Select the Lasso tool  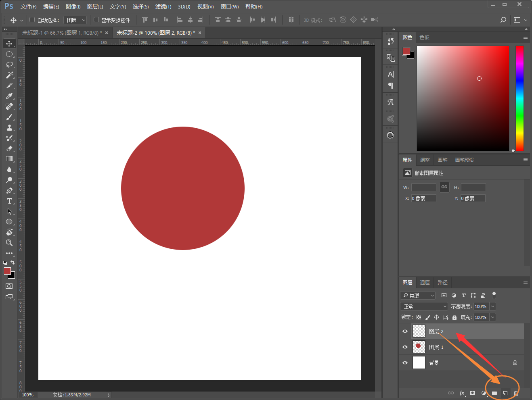pyautogui.click(x=9, y=65)
